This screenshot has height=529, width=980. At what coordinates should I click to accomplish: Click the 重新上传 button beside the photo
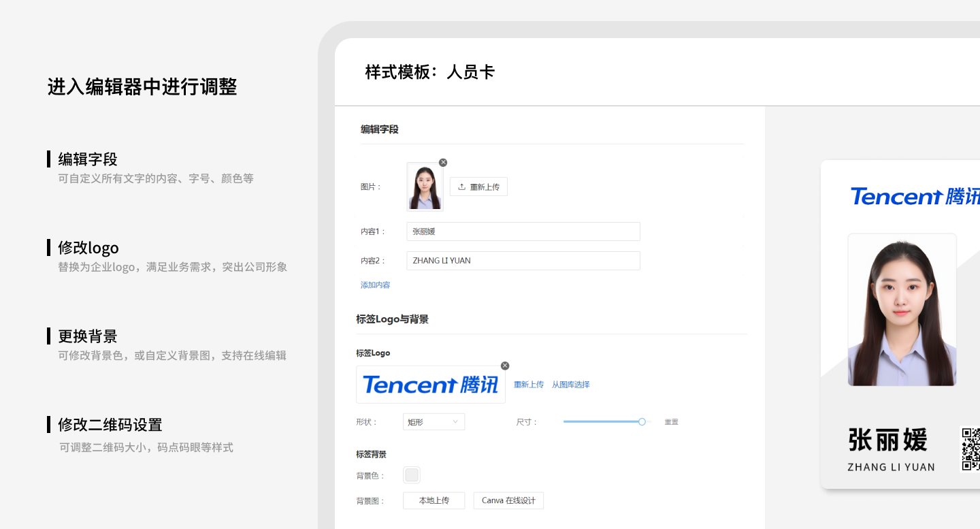tap(478, 187)
